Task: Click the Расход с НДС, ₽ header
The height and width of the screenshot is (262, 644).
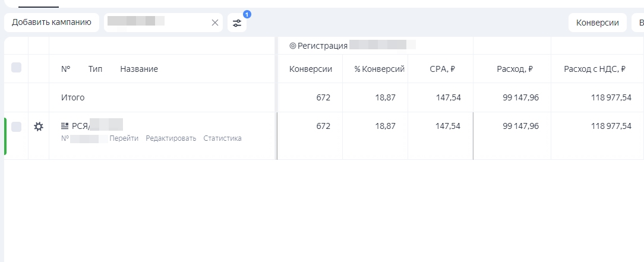Action: [x=595, y=69]
